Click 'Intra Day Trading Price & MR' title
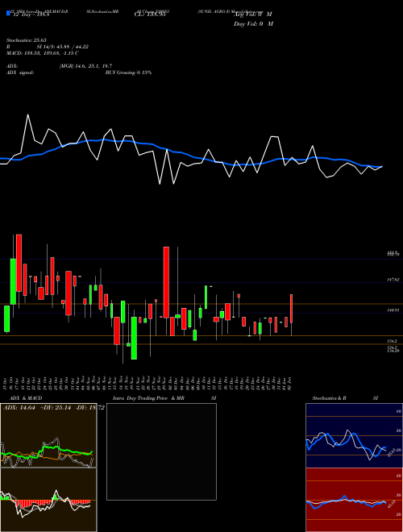Screen dimensions: 403x532 click(x=149, y=398)
